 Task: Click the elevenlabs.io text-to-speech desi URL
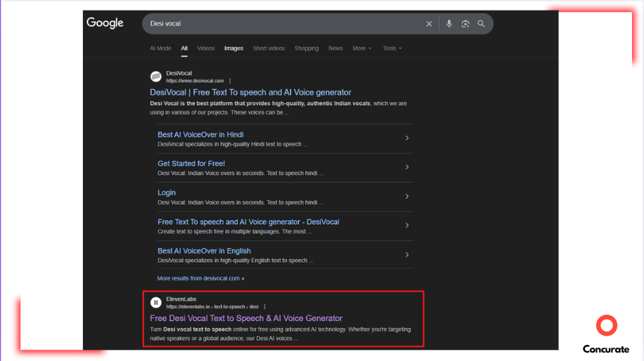click(x=212, y=306)
